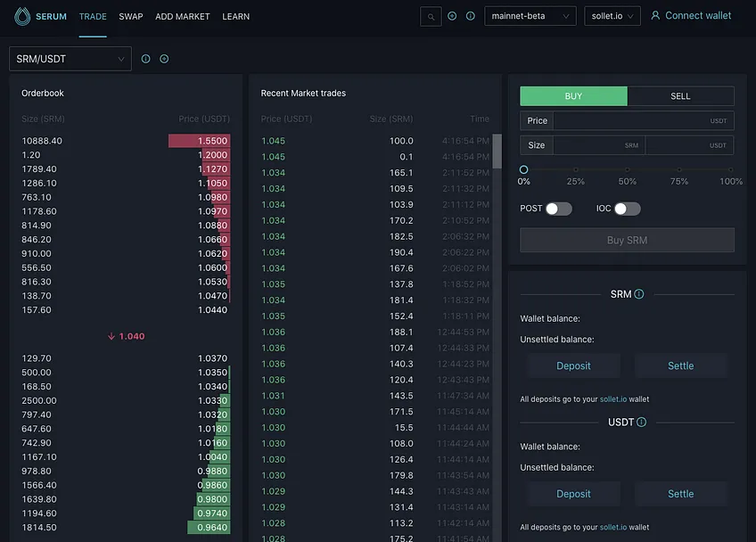Click the Time column header
Image resolution: width=756 pixels, height=542 pixels.
480,119
